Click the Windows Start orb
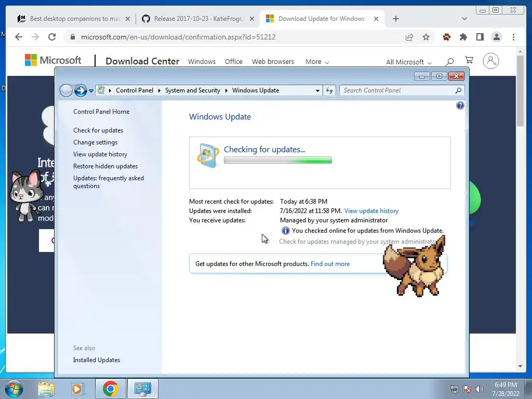The width and height of the screenshot is (532, 399). click(14, 389)
